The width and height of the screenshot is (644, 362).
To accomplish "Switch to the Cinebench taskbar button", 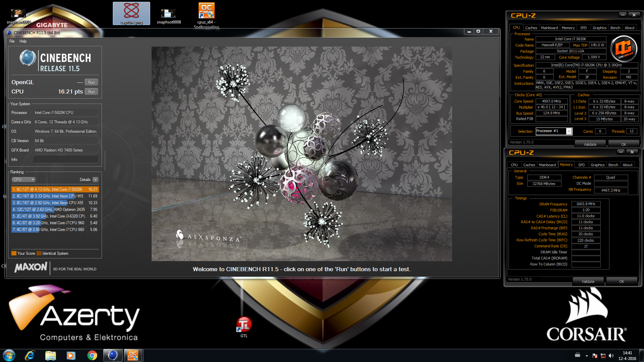I will tap(113, 355).
